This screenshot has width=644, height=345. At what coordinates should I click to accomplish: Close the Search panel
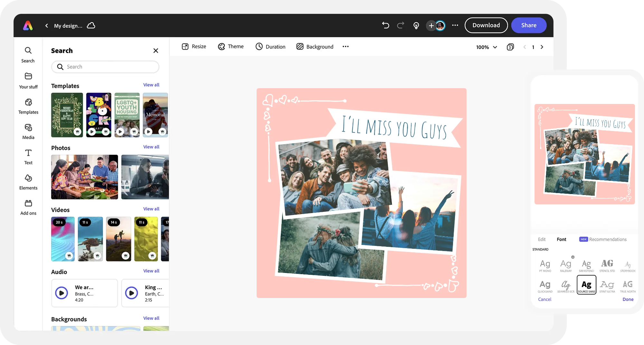[x=156, y=51]
